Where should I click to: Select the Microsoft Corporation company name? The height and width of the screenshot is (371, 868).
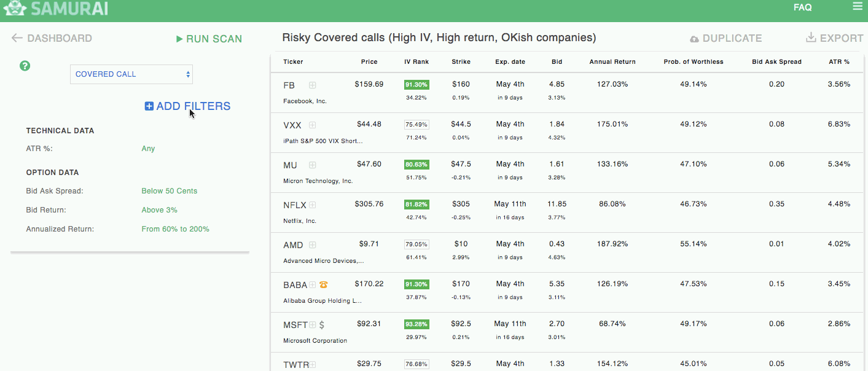tap(315, 341)
